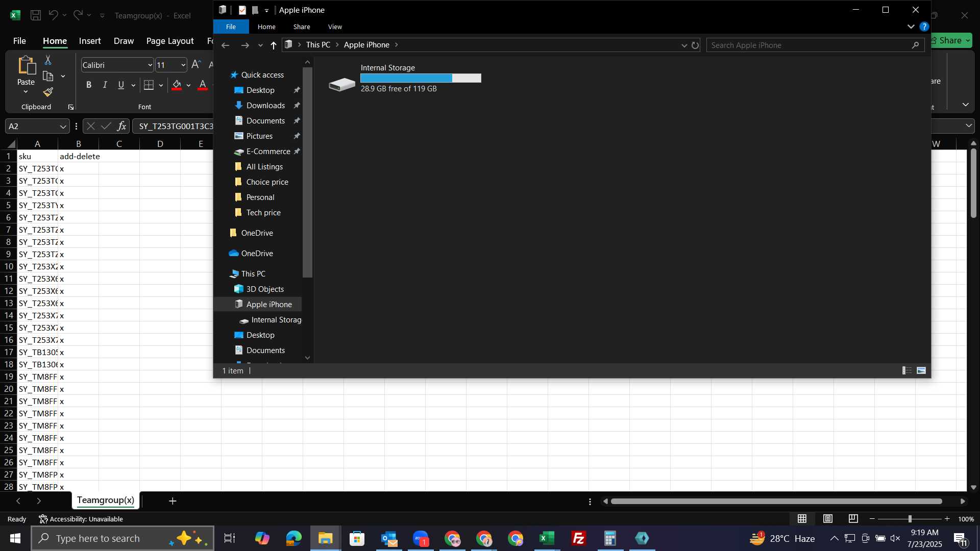
Task: Click the Up one level arrow
Action: tap(274, 45)
